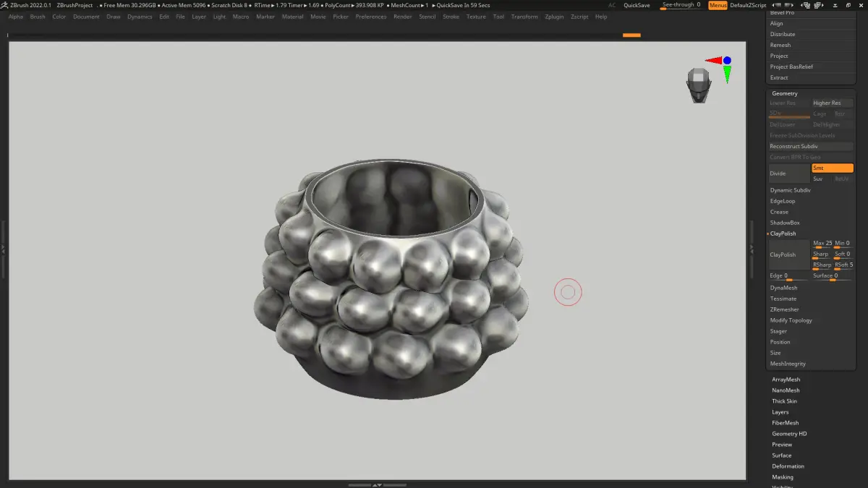The height and width of the screenshot is (488, 868).
Task: Click the blue Z-axis dot on gizmo
Action: pos(727,60)
